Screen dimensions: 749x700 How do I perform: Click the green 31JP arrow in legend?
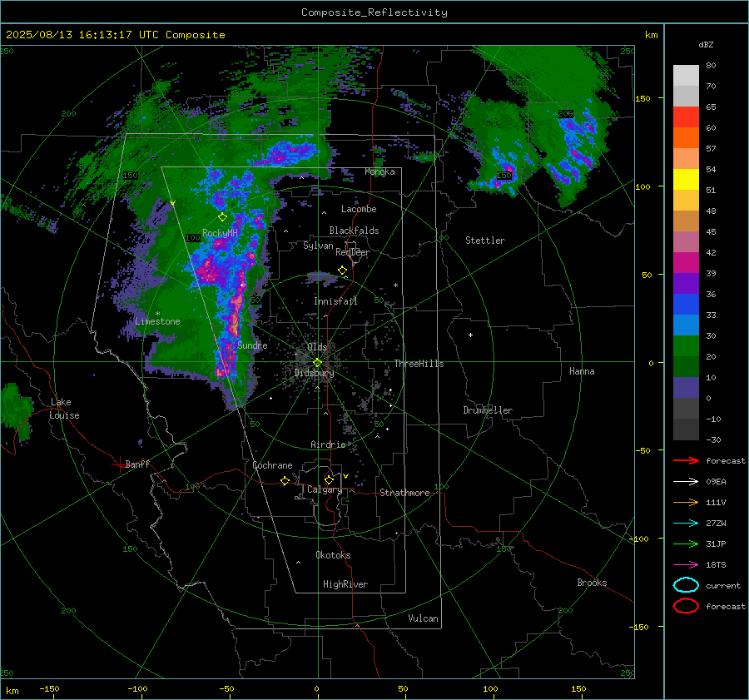(x=686, y=544)
